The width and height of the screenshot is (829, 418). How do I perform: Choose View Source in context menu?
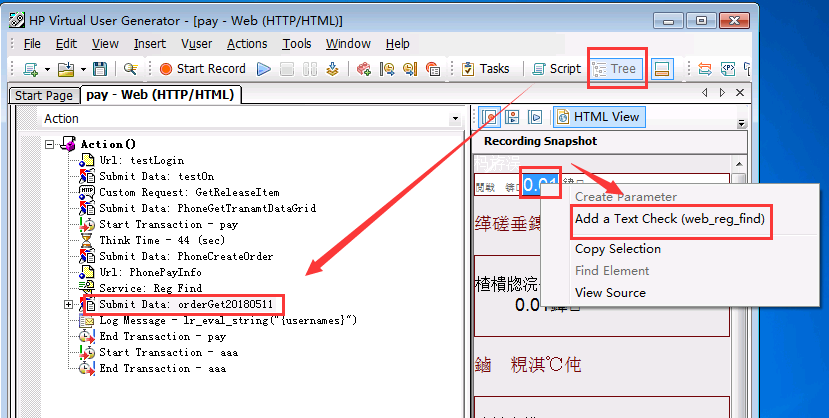click(x=611, y=293)
